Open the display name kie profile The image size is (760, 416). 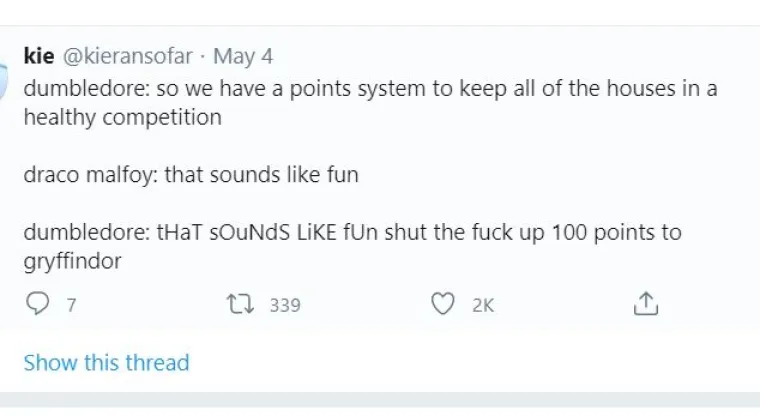pyautogui.click(x=39, y=56)
